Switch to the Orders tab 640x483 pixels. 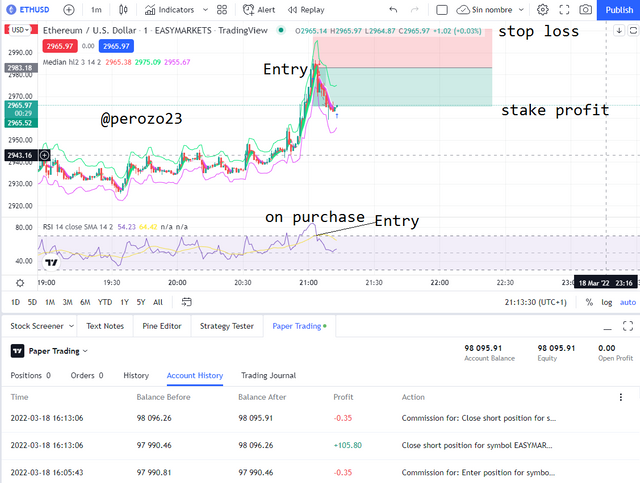[x=87, y=375]
